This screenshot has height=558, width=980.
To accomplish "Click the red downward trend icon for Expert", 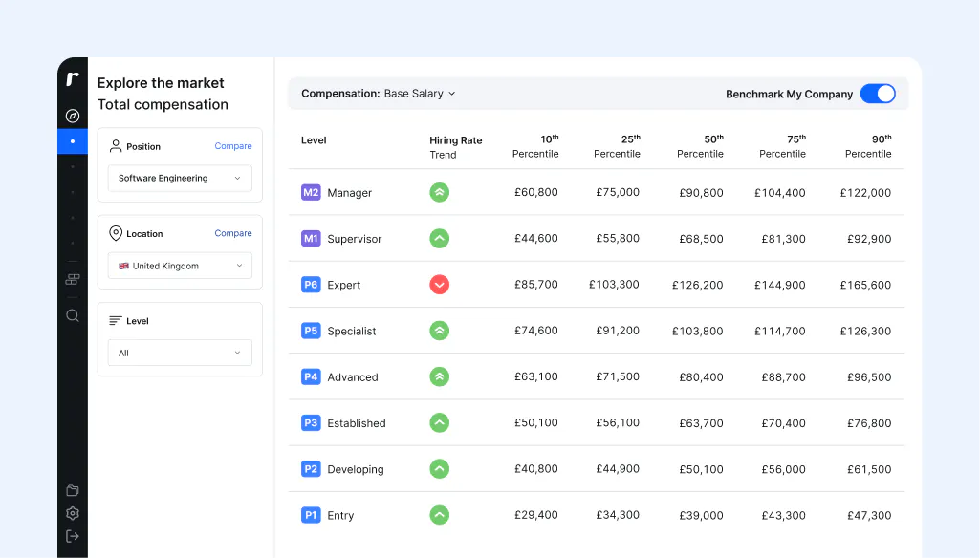I will (440, 285).
